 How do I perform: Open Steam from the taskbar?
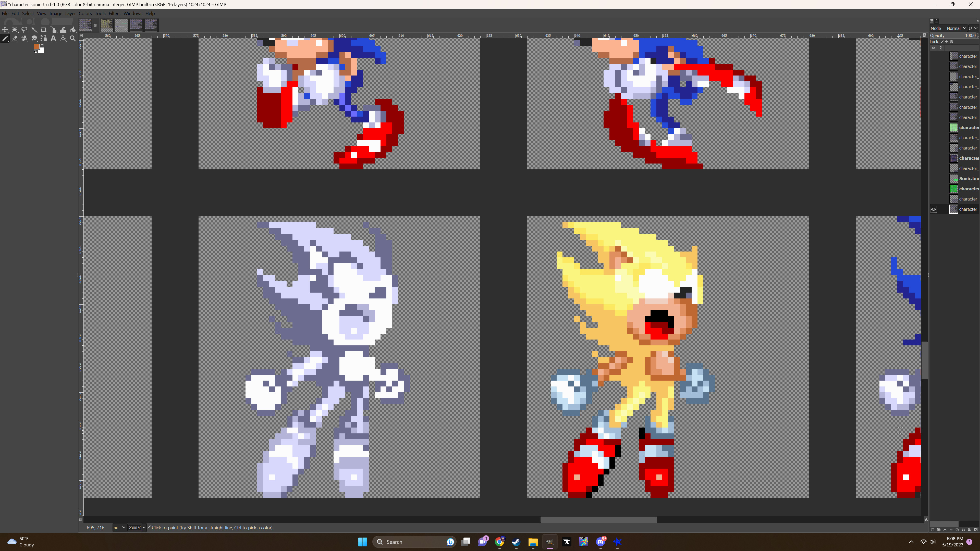[516, 542]
